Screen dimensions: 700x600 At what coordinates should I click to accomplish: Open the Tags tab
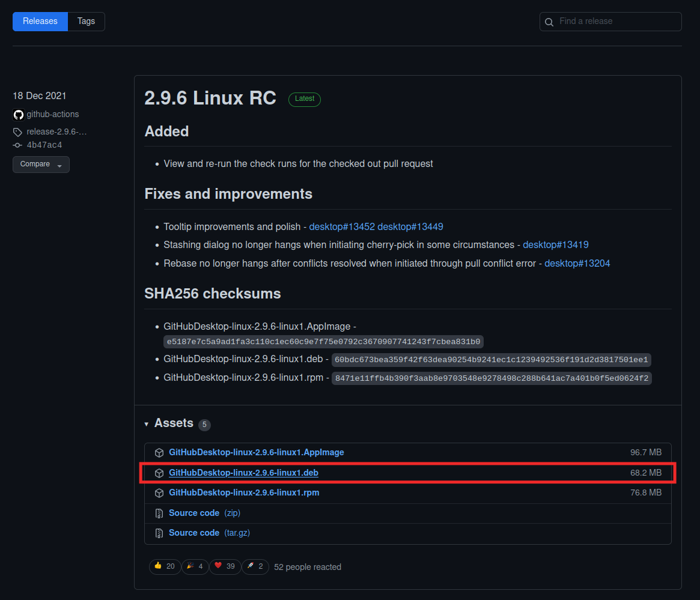86,22
